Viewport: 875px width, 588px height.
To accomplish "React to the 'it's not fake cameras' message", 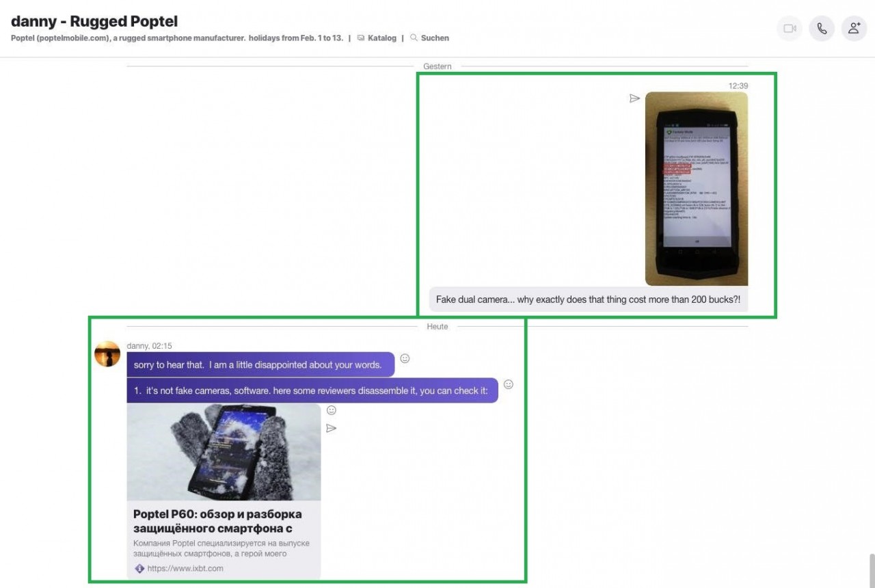I will tap(508, 384).
